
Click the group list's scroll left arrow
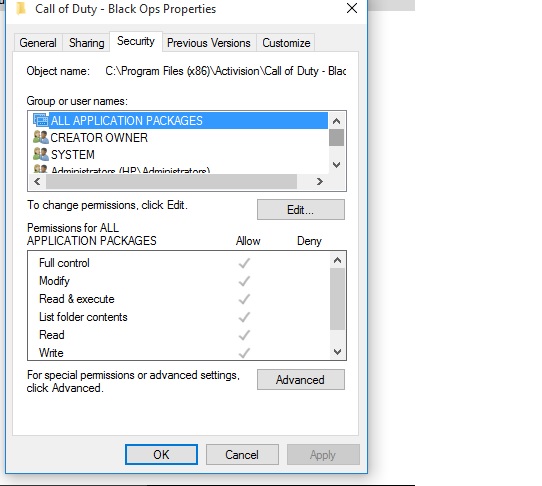(x=37, y=181)
